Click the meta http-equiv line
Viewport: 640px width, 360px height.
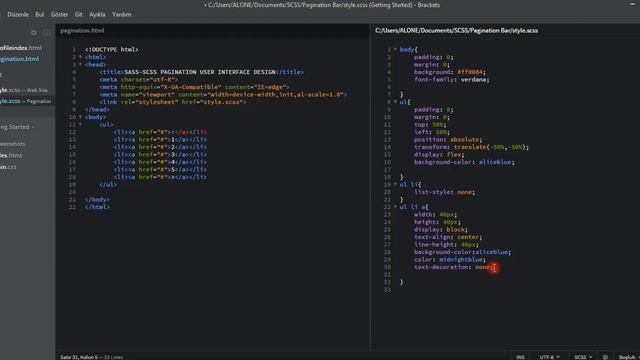tap(194, 87)
